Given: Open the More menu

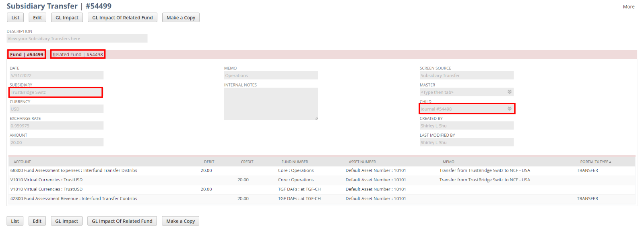Looking at the screenshot, I should coord(628,7).
